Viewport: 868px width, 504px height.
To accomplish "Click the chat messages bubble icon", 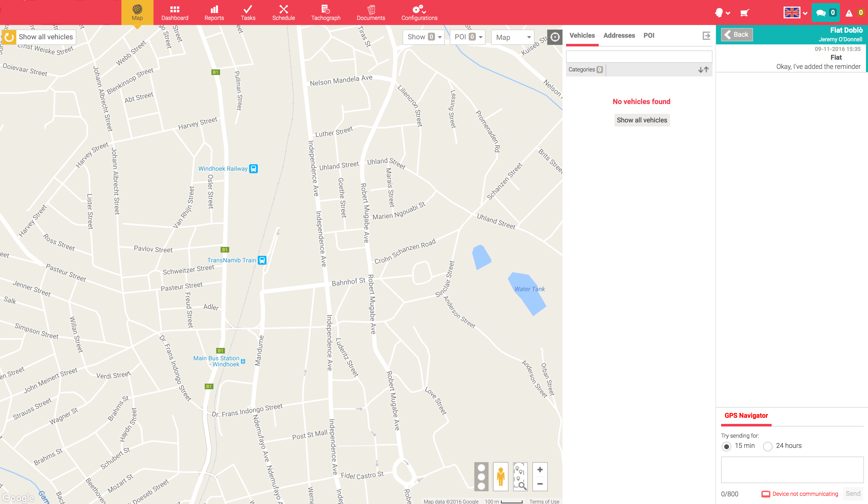I will coord(821,13).
